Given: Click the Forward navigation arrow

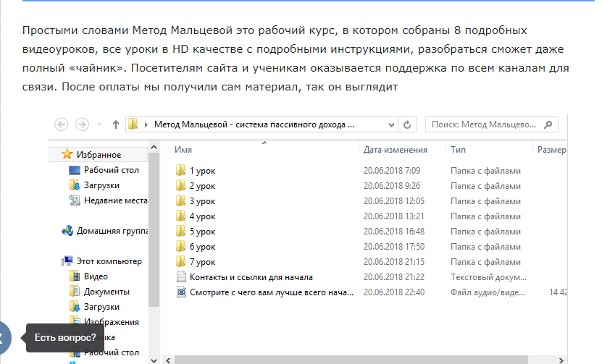Looking at the screenshot, I should [x=82, y=124].
